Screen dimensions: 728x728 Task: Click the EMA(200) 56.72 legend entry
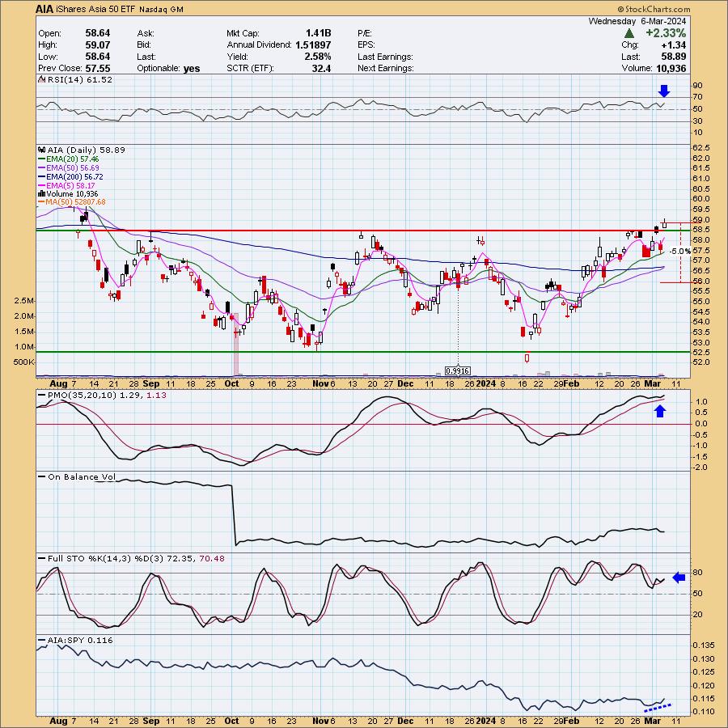tap(71, 177)
